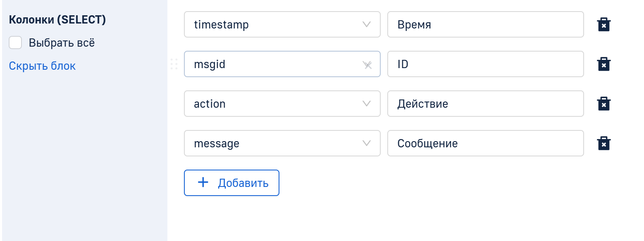Click the Действие alias input field
644x241 pixels.
pos(485,104)
